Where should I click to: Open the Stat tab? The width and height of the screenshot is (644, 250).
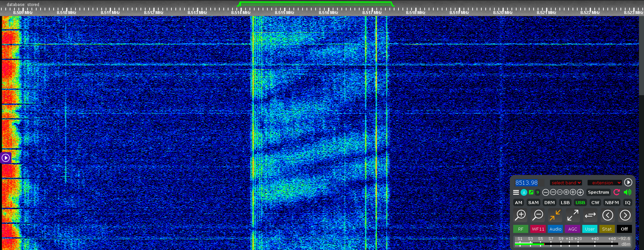[x=607, y=229]
